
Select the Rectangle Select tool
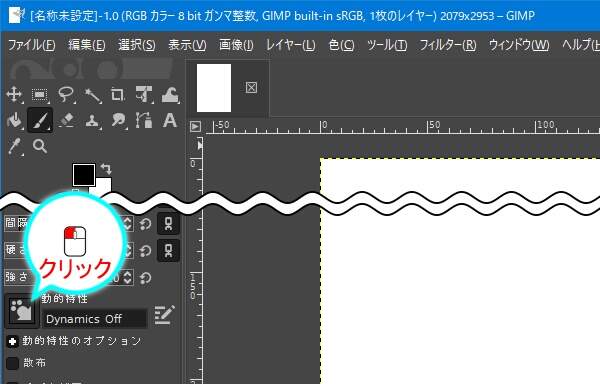(40, 94)
